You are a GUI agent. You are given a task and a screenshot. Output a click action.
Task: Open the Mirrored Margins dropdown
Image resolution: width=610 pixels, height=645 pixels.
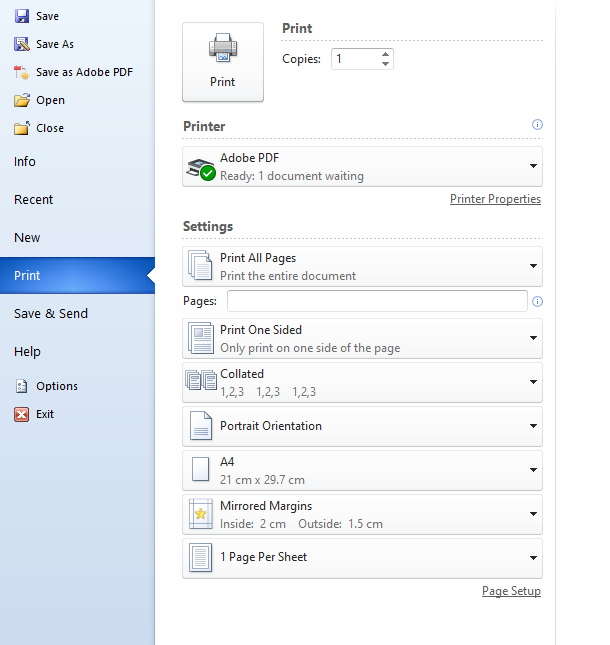point(533,514)
